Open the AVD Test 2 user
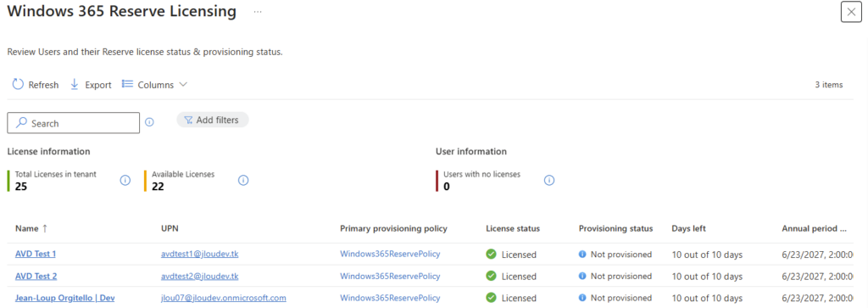The width and height of the screenshot is (868, 308). 36,276
